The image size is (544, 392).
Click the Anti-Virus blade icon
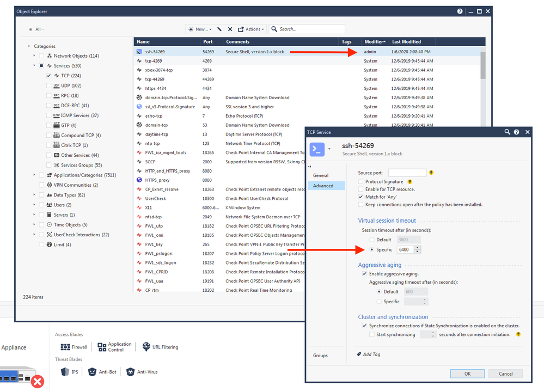(130, 372)
